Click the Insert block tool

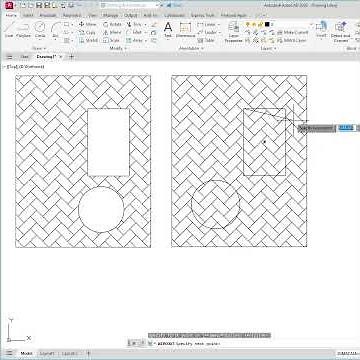point(321,30)
